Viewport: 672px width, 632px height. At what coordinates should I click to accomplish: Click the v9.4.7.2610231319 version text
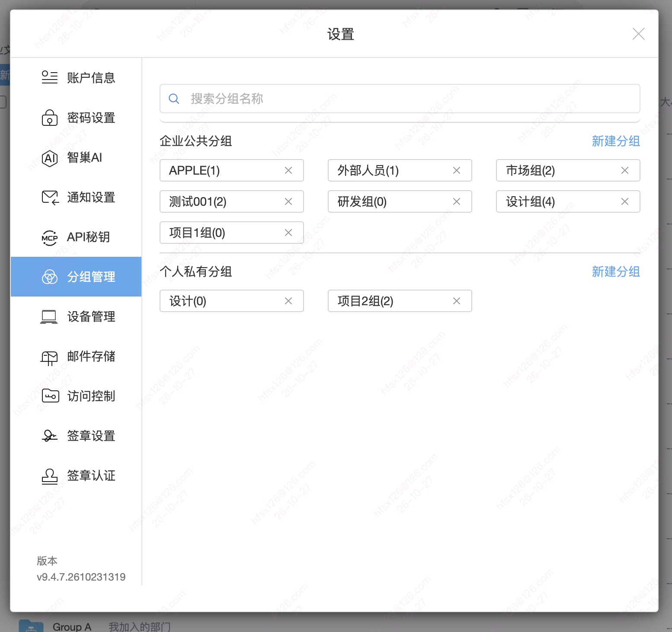tap(81, 577)
